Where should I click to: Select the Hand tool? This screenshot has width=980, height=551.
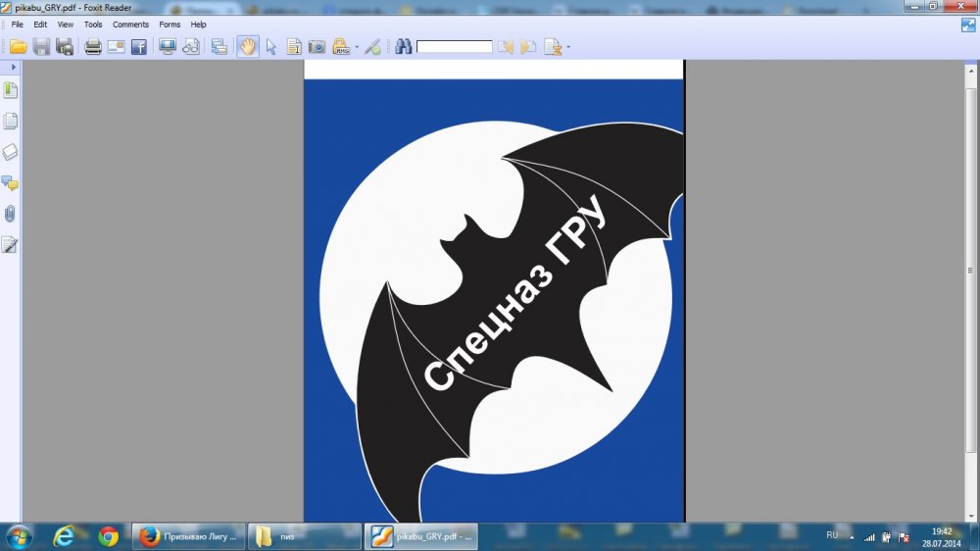pyautogui.click(x=248, y=46)
